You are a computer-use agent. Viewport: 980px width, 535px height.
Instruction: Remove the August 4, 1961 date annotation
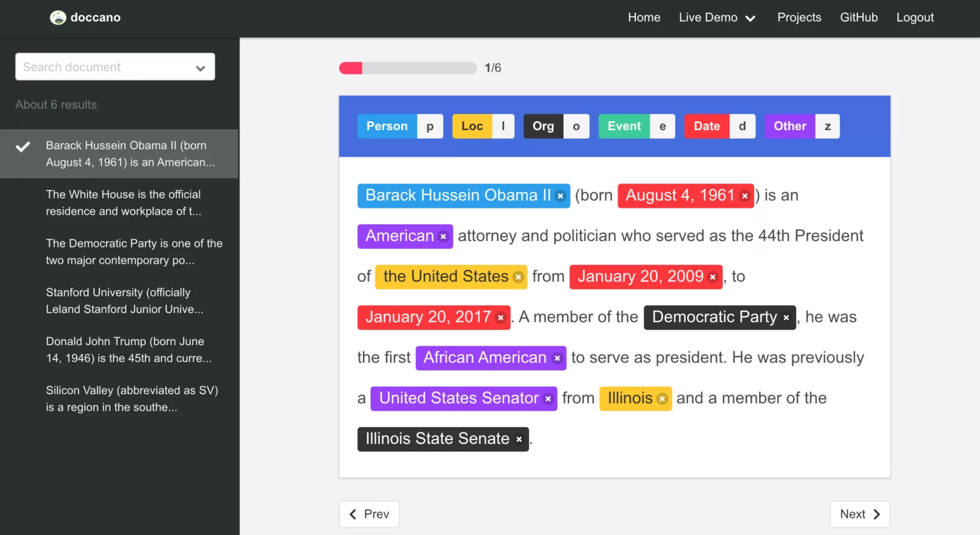(x=744, y=196)
